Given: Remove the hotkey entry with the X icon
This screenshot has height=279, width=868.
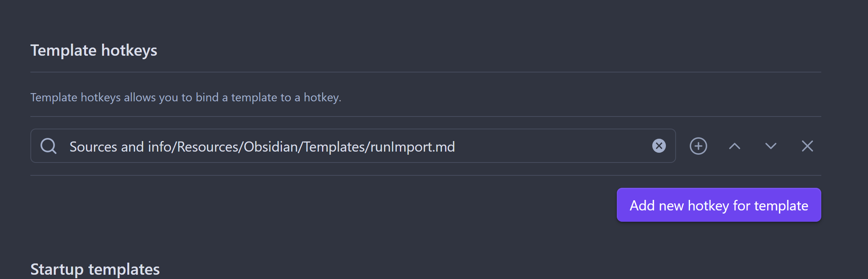Looking at the screenshot, I should [807, 146].
